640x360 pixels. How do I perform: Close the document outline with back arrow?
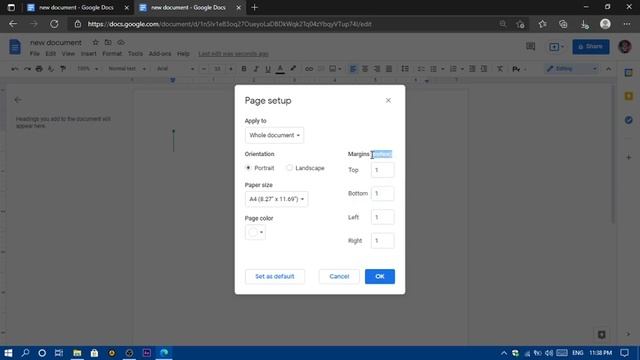coord(18,100)
